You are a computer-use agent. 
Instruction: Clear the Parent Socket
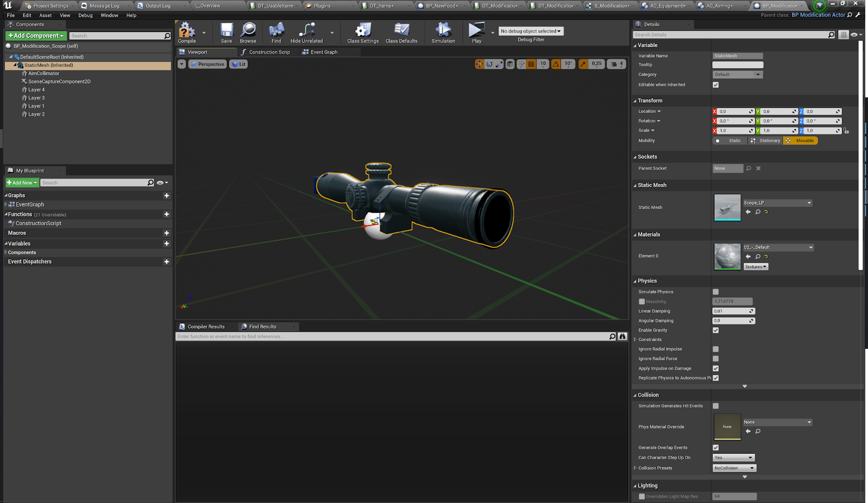758,168
